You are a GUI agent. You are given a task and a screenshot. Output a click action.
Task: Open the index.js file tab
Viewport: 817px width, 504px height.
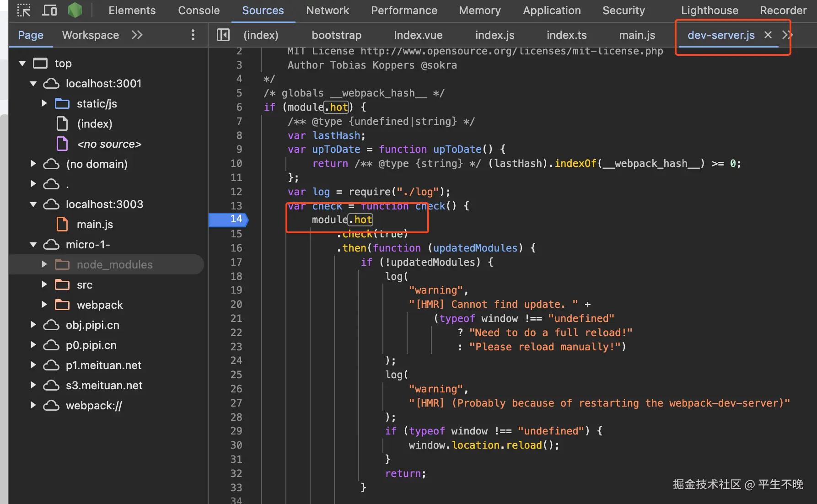pos(495,35)
